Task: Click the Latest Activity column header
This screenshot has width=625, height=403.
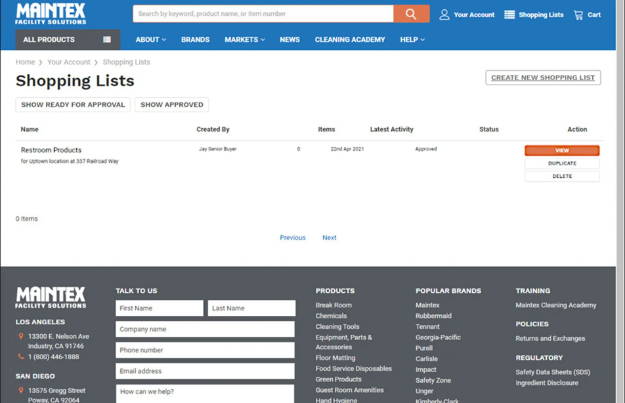Action: click(391, 129)
